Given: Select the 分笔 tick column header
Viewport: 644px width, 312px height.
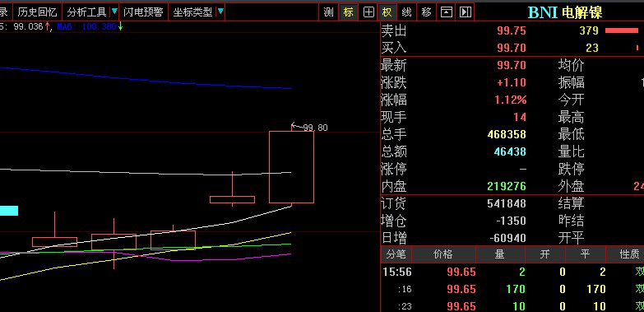Looking at the screenshot, I should (x=396, y=254).
